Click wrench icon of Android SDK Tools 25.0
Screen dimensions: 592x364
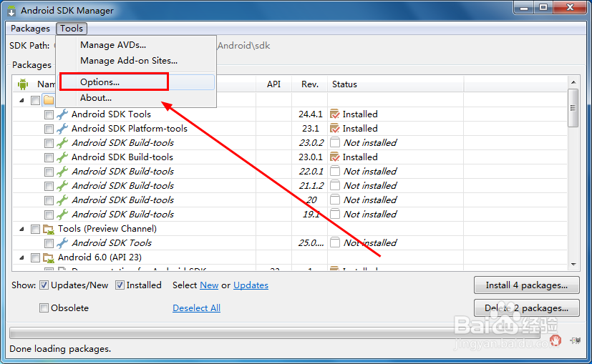62,243
